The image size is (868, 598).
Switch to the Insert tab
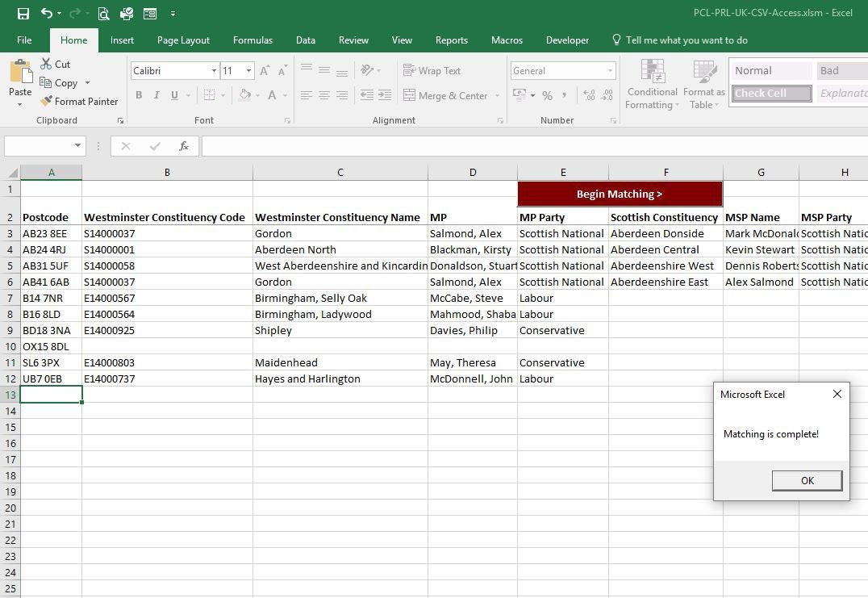(x=122, y=40)
